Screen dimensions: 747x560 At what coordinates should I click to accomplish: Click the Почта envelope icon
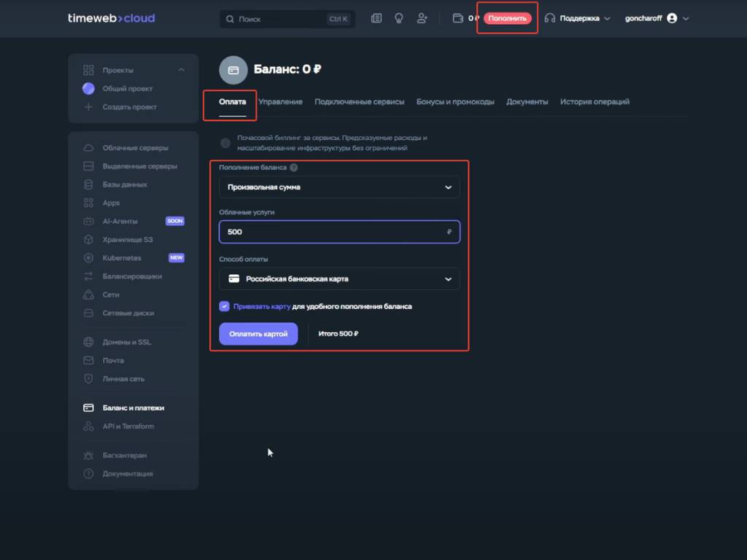point(88,360)
